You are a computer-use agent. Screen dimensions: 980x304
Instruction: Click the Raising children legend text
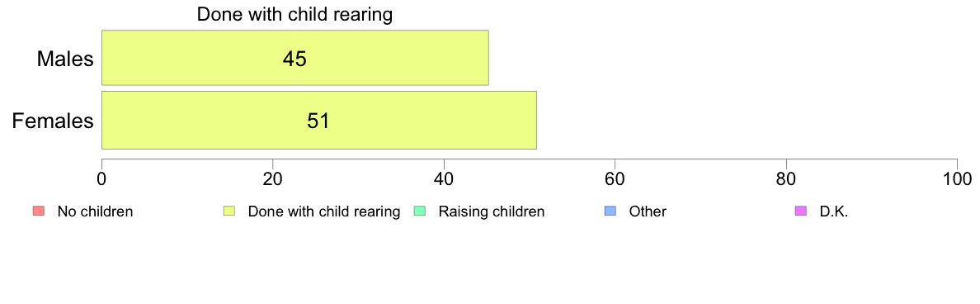[492, 211]
